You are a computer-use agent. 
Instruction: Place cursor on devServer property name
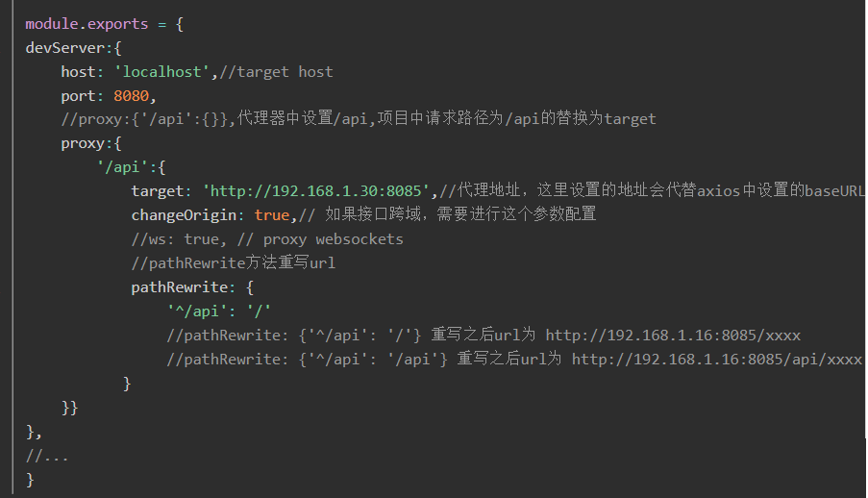(64, 48)
